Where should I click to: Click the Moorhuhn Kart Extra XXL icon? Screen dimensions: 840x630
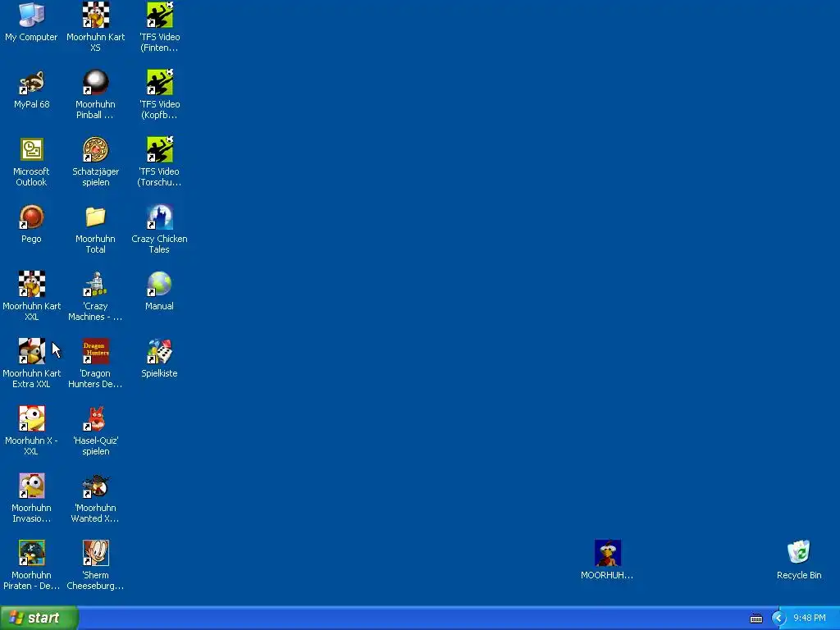32,351
